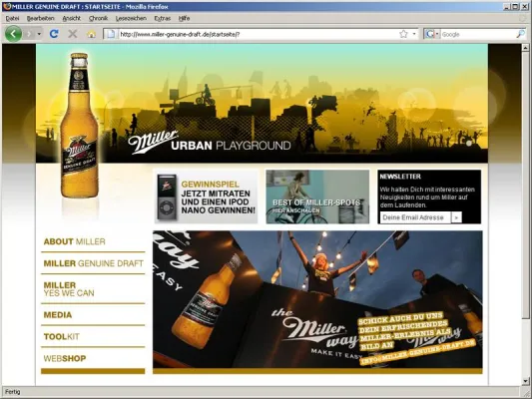
Task: Click the search magnifier icon
Action: (x=520, y=34)
